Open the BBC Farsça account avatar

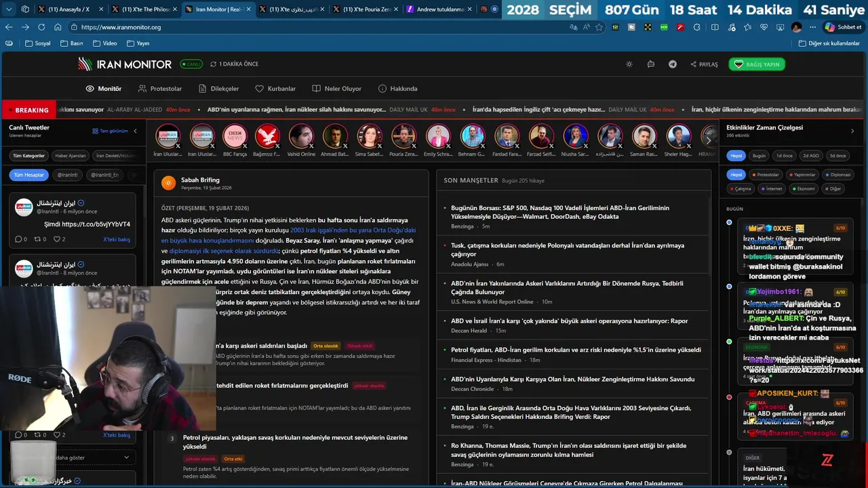pos(235,136)
